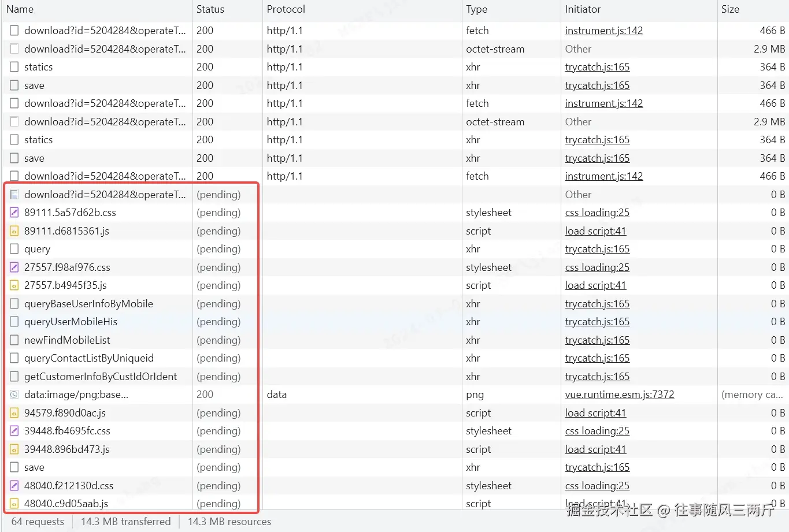
Task: Select the newFindMobileList request name
Action: click(67, 340)
